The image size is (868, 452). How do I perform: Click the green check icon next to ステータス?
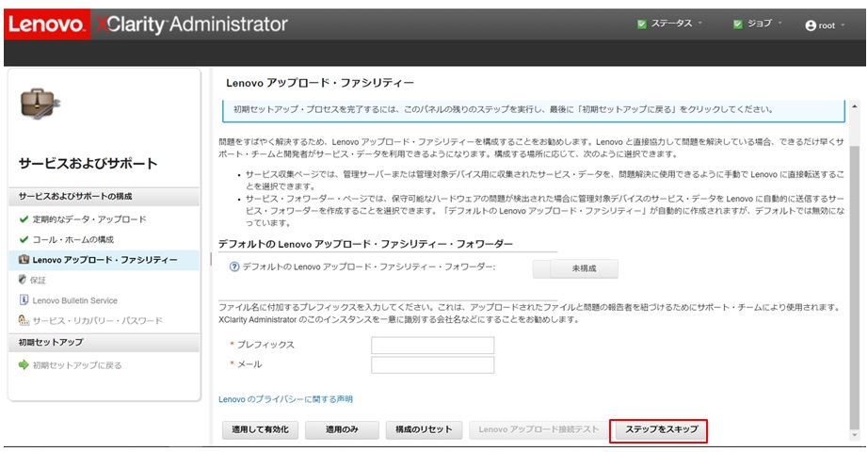[641, 24]
